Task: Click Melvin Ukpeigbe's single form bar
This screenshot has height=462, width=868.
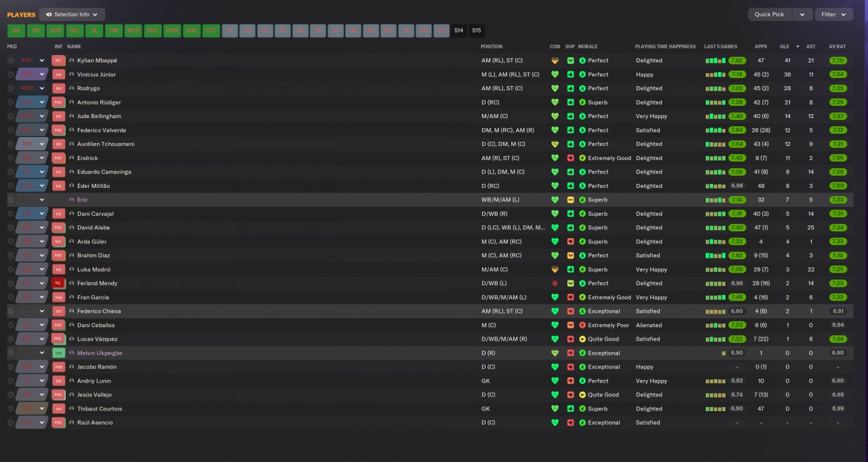Action: 724,353
